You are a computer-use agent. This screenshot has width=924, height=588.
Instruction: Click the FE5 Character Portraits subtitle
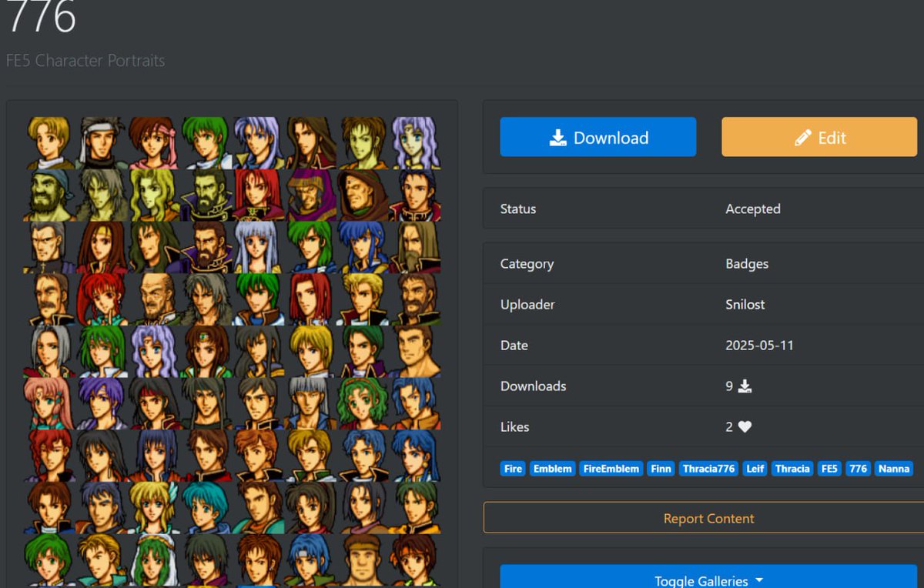tap(85, 60)
